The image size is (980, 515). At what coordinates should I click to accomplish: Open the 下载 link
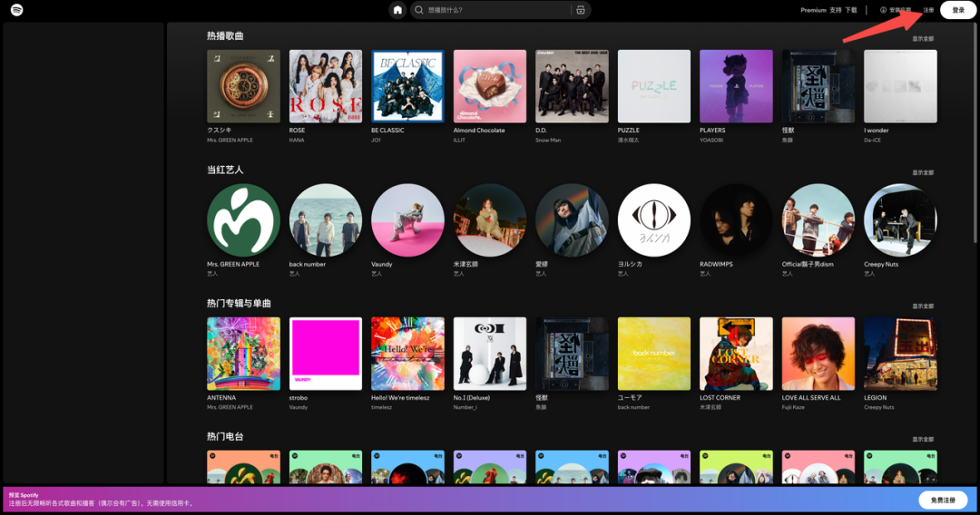[850, 10]
